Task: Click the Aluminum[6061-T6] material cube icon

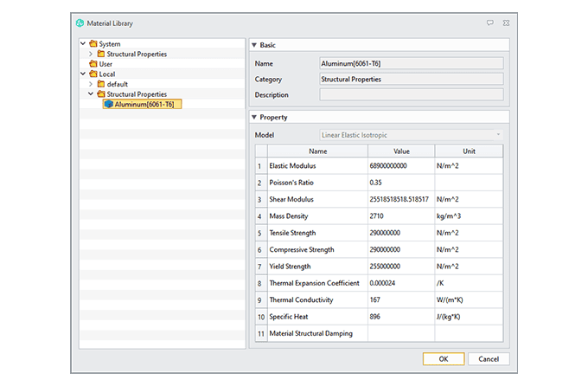Action: (108, 104)
